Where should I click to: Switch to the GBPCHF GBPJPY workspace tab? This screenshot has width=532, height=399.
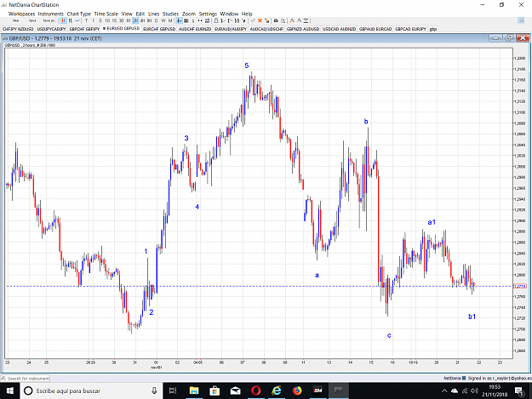[x=84, y=29]
